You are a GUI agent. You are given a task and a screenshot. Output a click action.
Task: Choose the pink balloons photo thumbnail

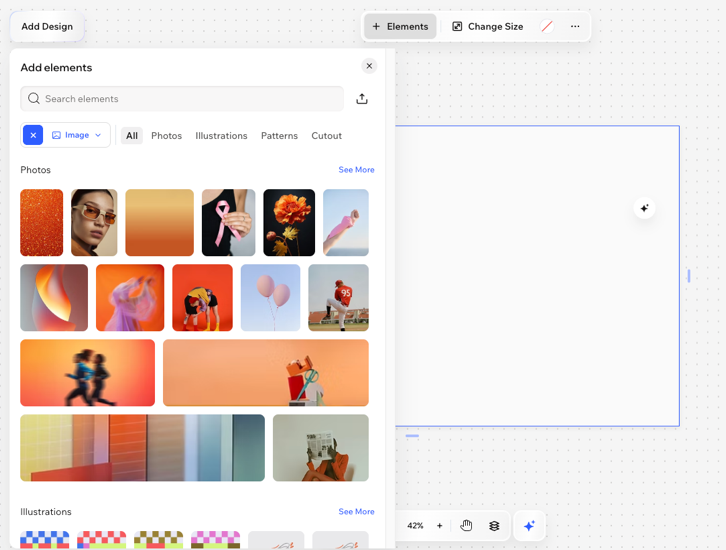click(x=270, y=297)
